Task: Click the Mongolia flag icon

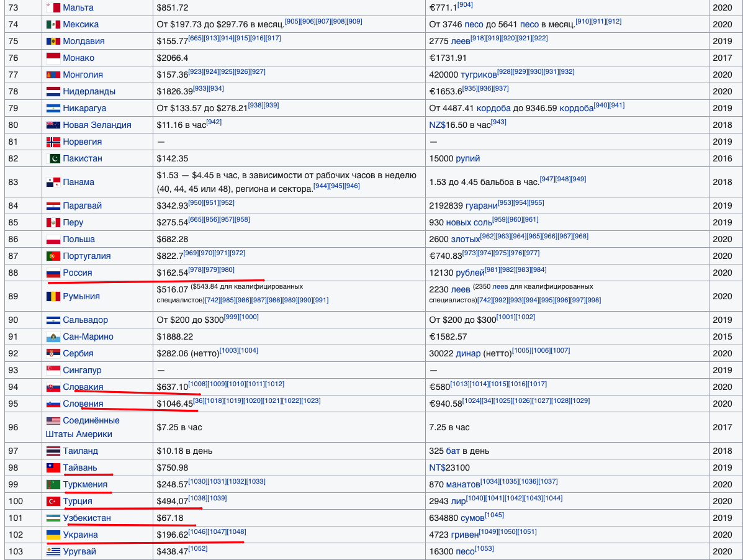Action: (53, 75)
